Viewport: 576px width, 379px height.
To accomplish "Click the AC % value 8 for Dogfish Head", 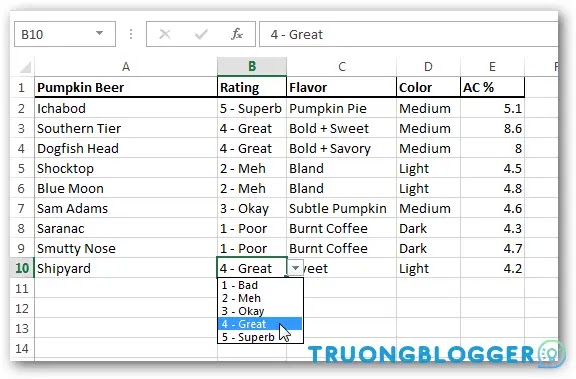I will 493,148.
